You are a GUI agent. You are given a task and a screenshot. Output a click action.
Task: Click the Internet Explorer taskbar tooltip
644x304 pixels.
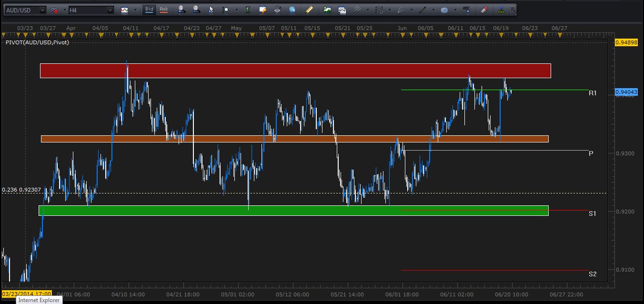click(x=40, y=300)
